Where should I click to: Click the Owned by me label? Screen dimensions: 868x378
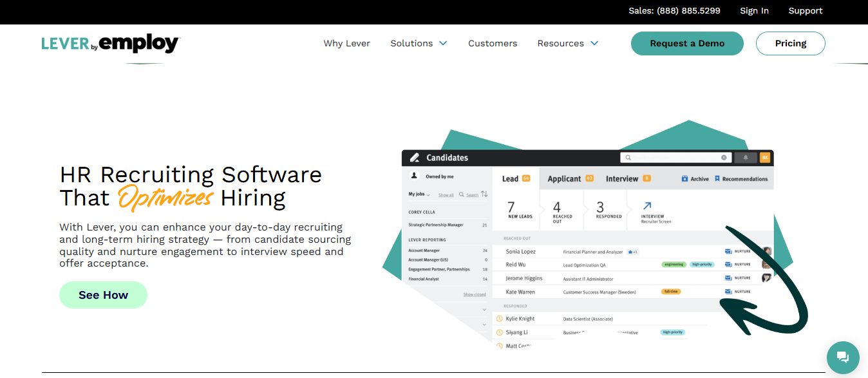pos(440,176)
